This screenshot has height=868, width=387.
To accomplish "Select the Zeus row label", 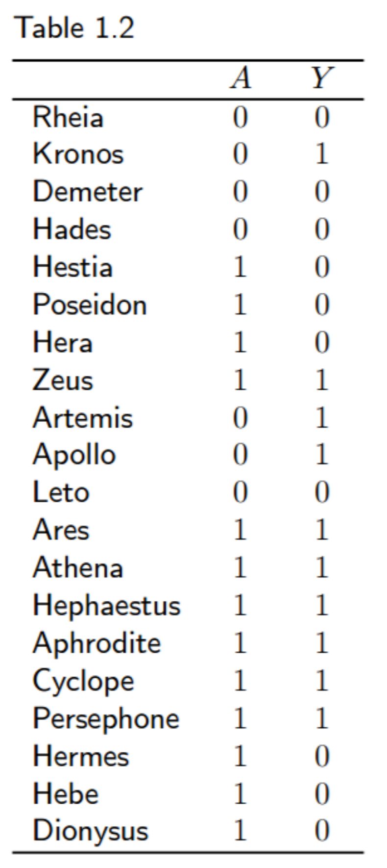I will coord(63,380).
